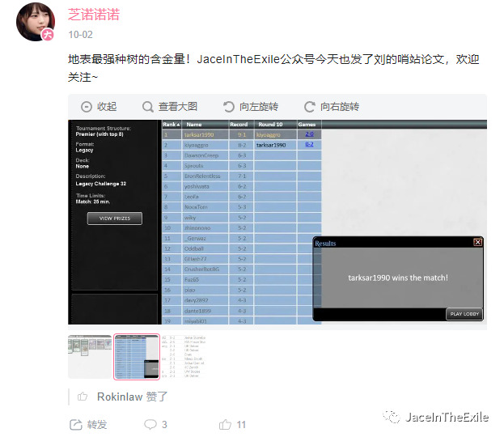Screen dimensions: 504x437
Task: Click the 2-0 games score link
Action: pyautogui.click(x=308, y=134)
